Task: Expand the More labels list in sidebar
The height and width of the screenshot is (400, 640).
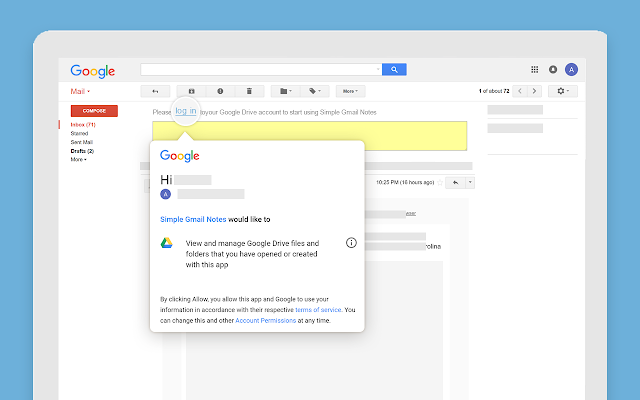Action: click(x=78, y=160)
